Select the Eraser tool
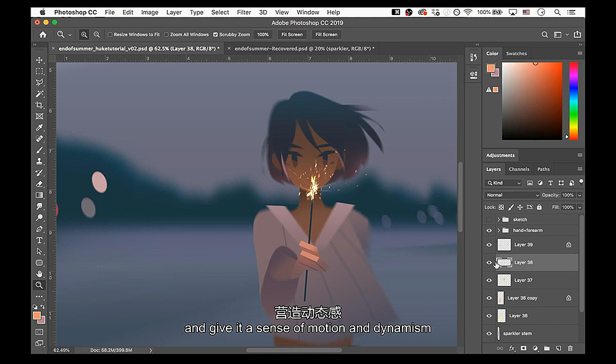This screenshot has height=364, width=616. 39,184
